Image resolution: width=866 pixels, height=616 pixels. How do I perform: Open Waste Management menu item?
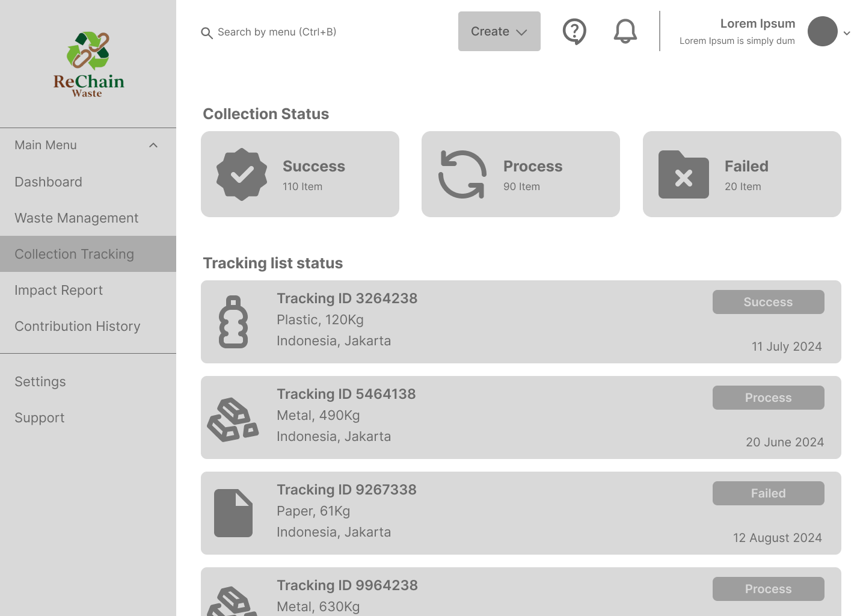coord(76,218)
